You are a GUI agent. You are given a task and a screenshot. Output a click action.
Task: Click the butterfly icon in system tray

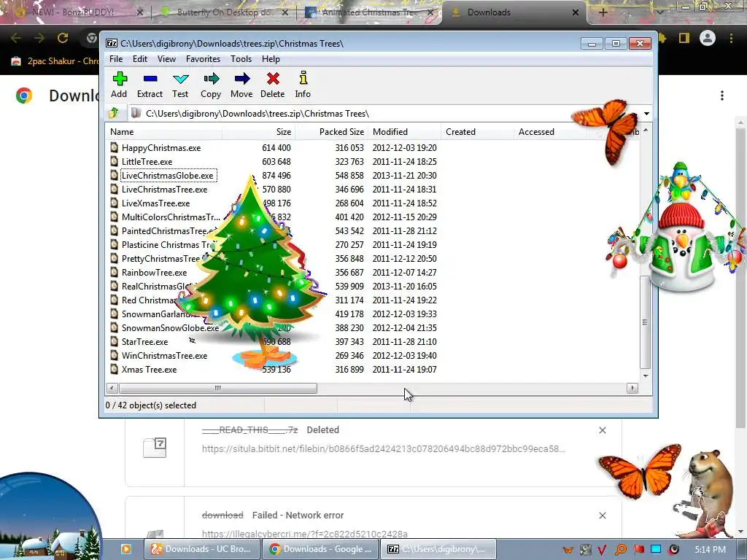tap(568, 550)
